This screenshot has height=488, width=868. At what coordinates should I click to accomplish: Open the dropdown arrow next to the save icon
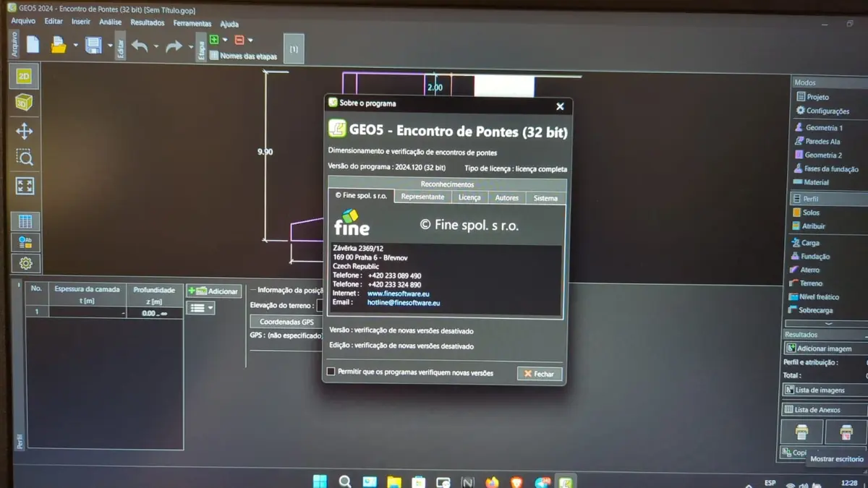[110, 46]
